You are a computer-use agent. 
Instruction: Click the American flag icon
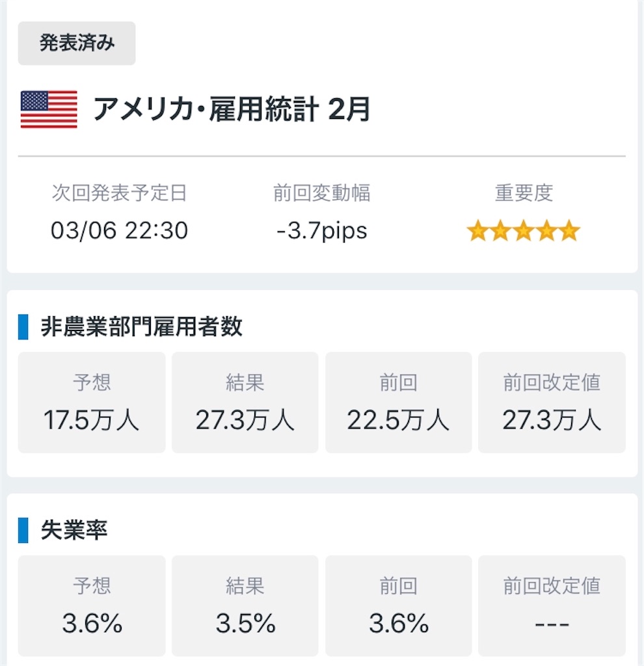(49, 109)
